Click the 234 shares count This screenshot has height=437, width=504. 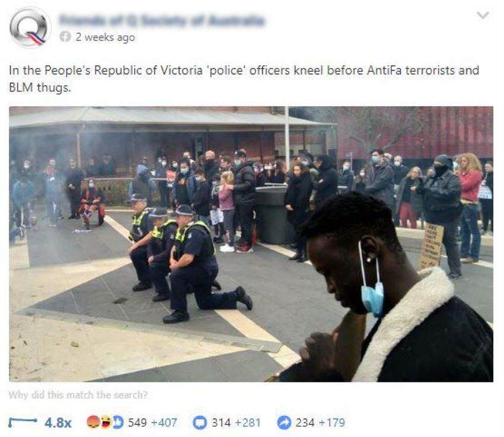[x=305, y=423]
